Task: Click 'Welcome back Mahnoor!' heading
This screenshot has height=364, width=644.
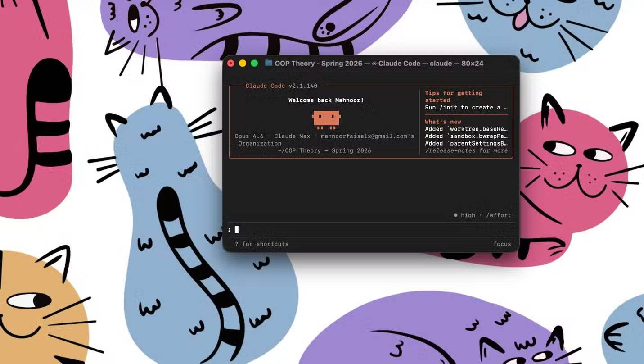Action: [x=326, y=100]
